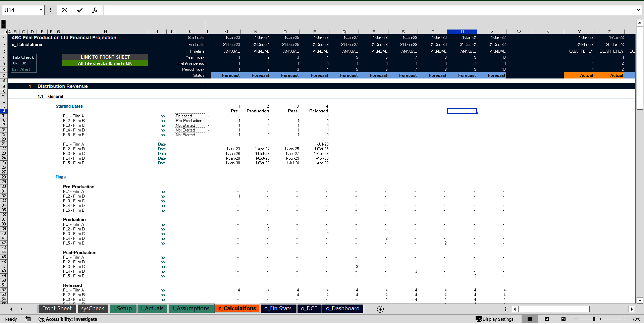Confirm entry with the Enter checkmark
Image resolution: width=644 pixels, height=324 pixels.
(x=80, y=10)
